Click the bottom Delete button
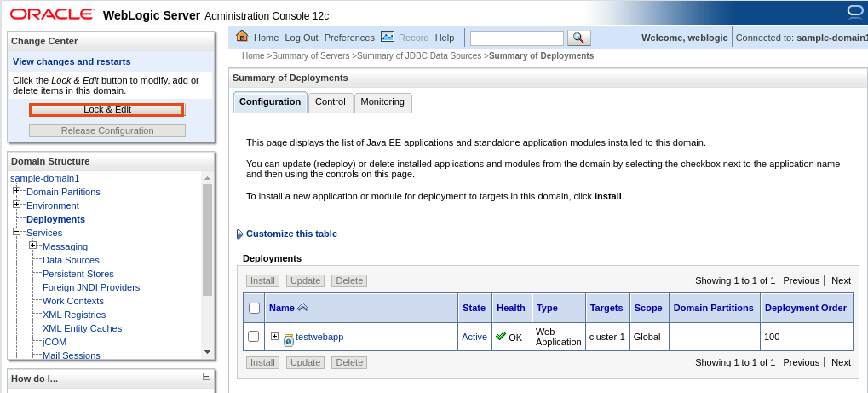 [x=349, y=362]
